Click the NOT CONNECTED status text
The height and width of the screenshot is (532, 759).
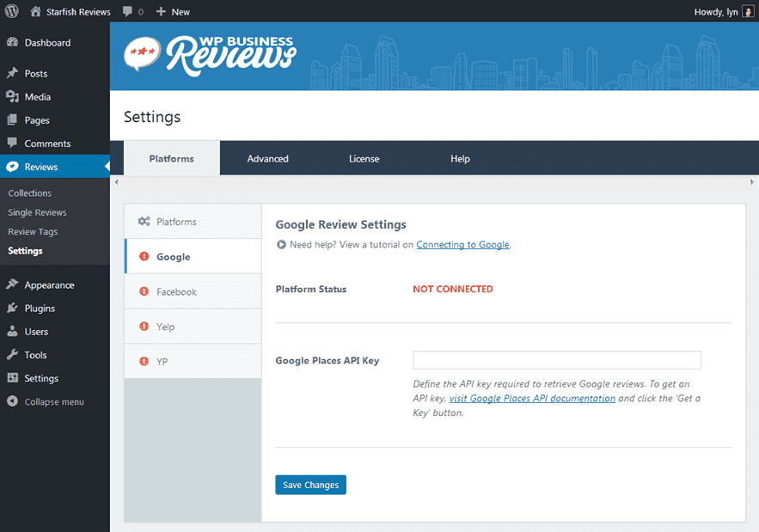click(453, 289)
